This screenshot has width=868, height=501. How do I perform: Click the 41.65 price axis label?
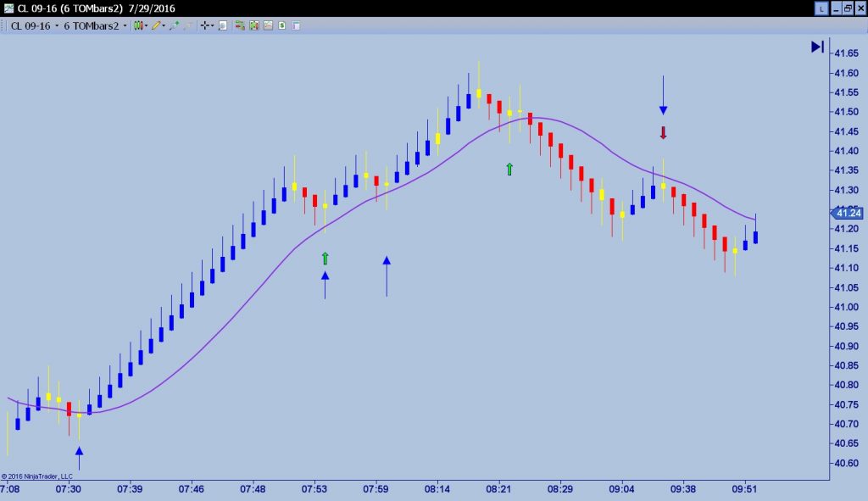(x=847, y=53)
